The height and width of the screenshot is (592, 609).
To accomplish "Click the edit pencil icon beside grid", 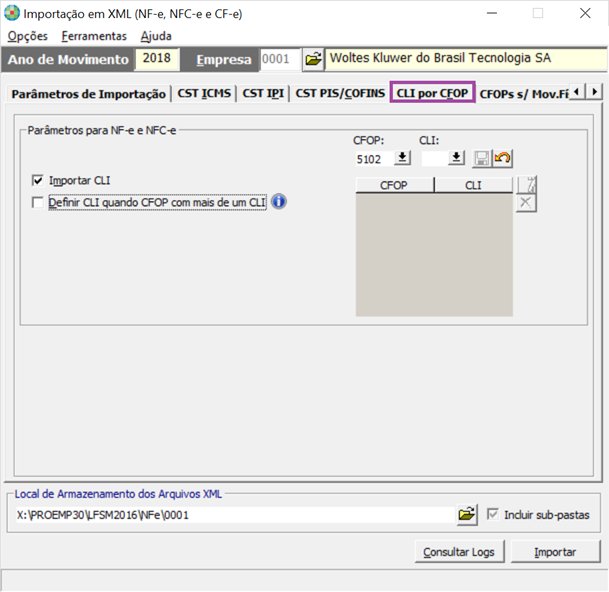I will pos(526,184).
